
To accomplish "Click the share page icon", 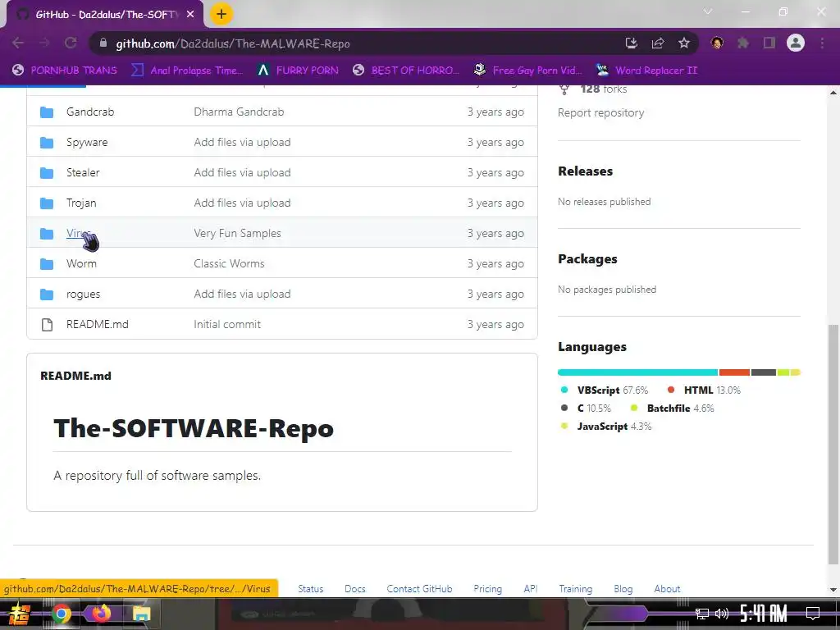I will [658, 43].
